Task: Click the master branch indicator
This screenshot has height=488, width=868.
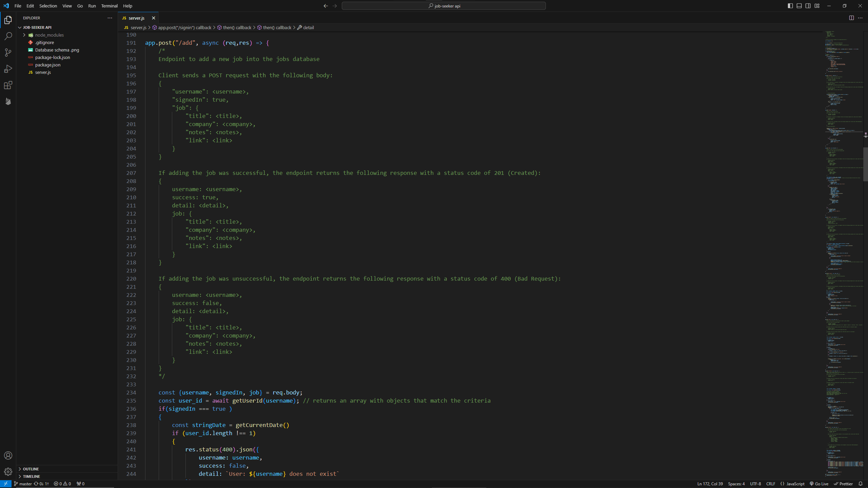Action: click(23, 484)
